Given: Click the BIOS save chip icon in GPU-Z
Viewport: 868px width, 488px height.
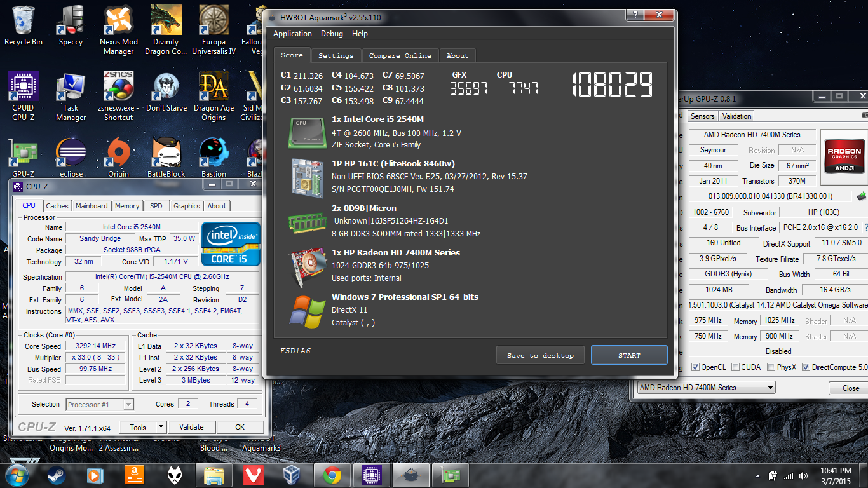Looking at the screenshot, I should [862, 196].
